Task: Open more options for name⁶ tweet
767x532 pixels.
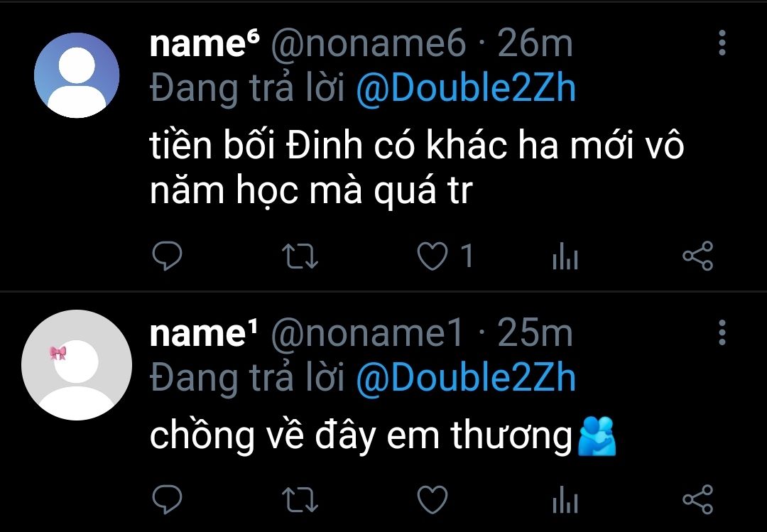Action: pyautogui.click(x=722, y=43)
